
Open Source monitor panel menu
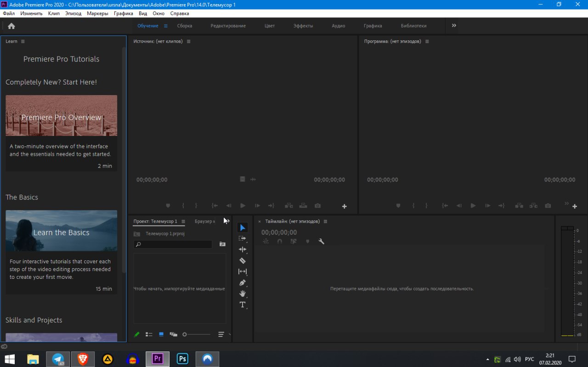point(188,41)
